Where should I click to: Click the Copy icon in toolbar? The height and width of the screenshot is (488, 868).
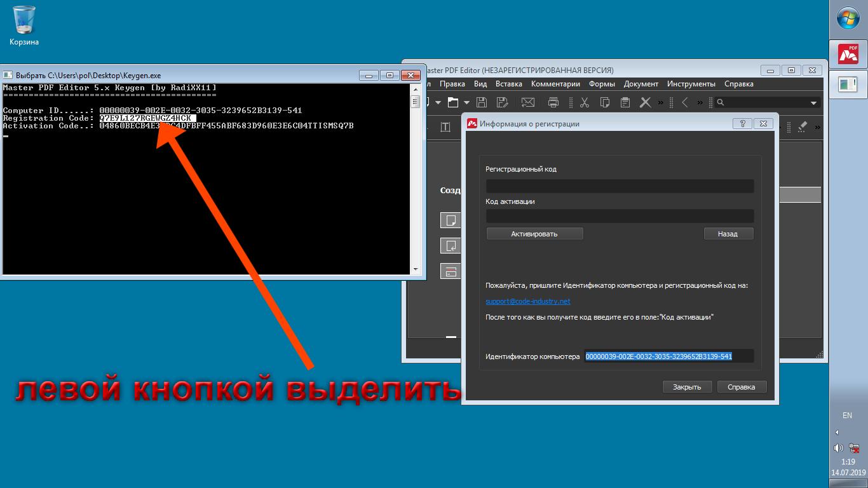(x=605, y=102)
